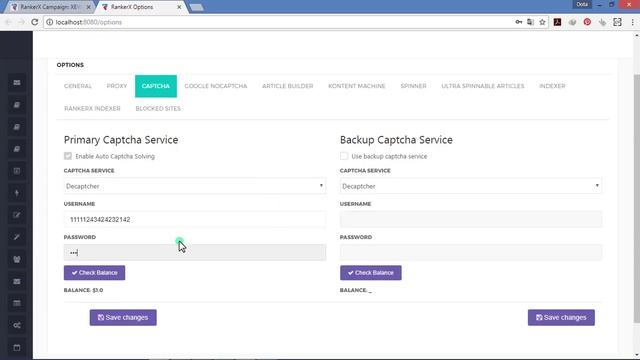This screenshot has height=360, width=640.
Task: Open the Blocked Sites tab
Action: (158, 109)
